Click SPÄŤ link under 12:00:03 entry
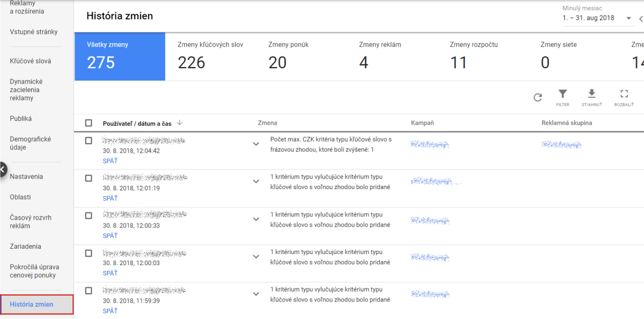This screenshot has width=644, height=319. [110, 274]
